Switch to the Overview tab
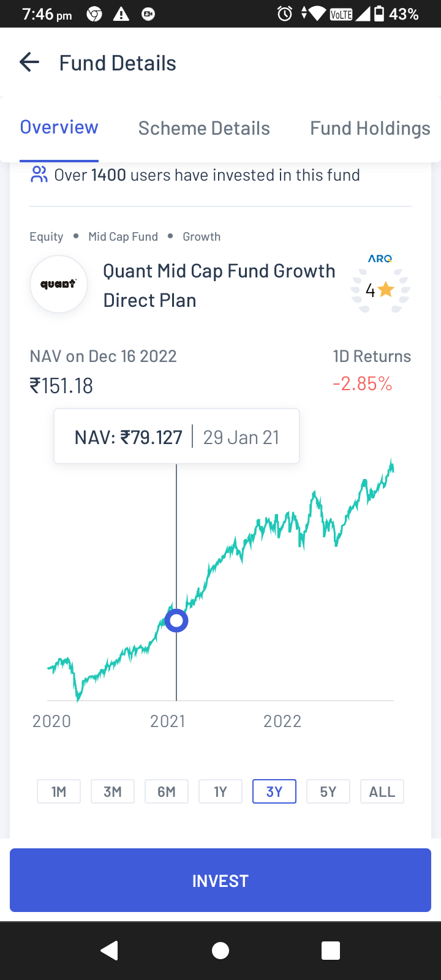 (59, 127)
